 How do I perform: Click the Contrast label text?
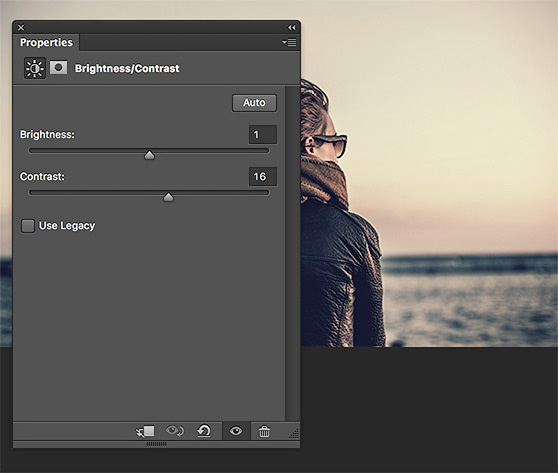[x=42, y=177]
